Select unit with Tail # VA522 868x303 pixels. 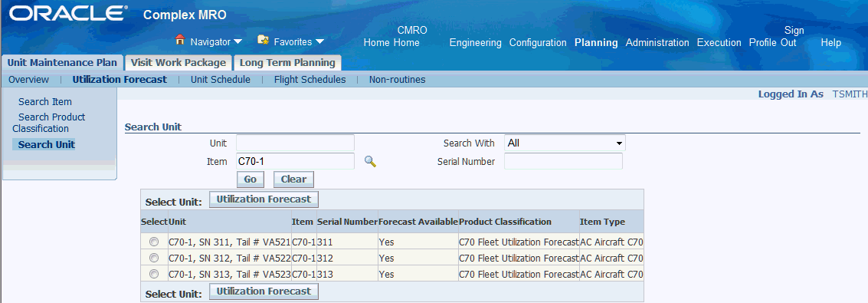pyautogui.click(x=154, y=258)
